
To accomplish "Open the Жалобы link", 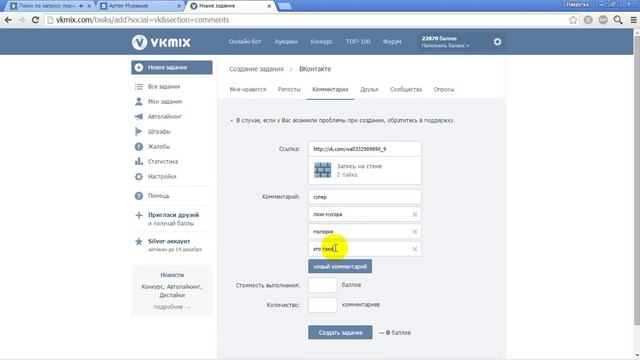I will [159, 147].
